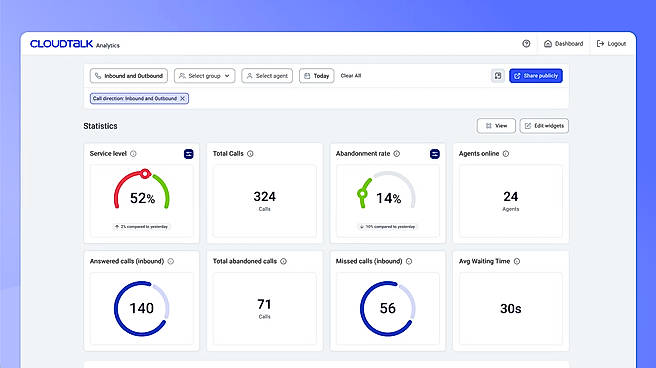Click the 52% service level value
This screenshot has height=368, width=656.
[x=142, y=198]
